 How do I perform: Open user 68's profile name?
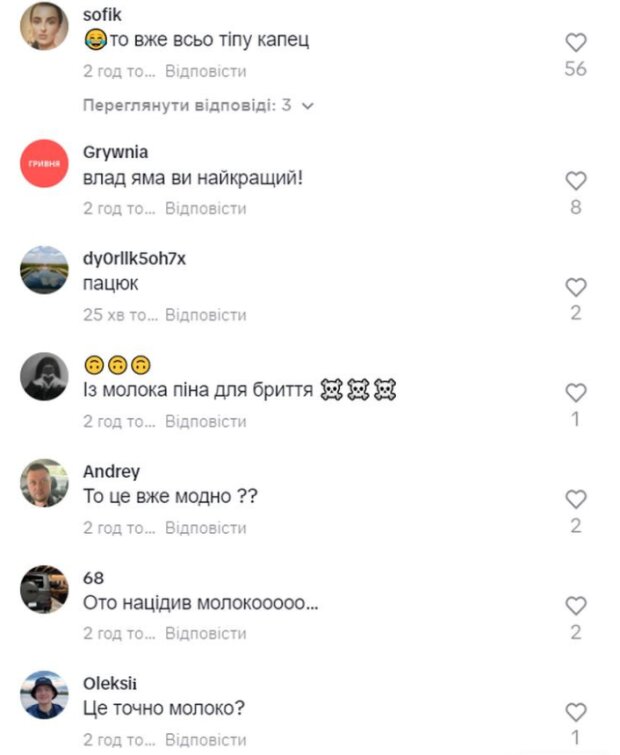coord(93,578)
